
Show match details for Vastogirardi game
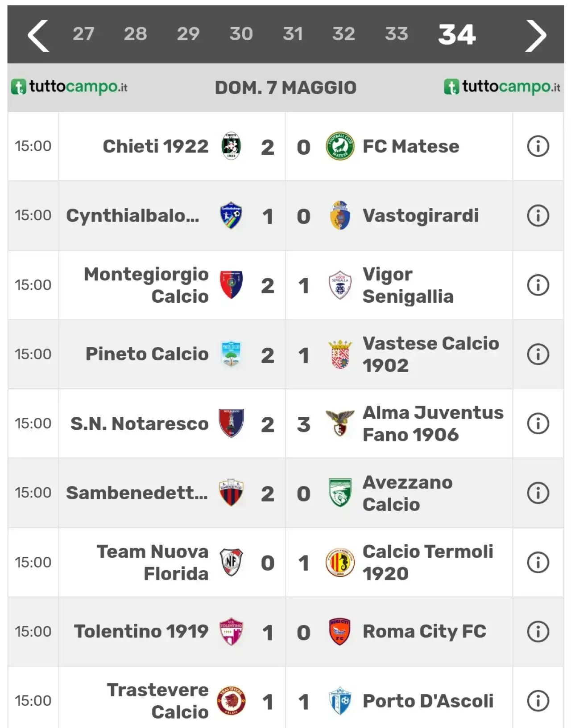point(538,216)
